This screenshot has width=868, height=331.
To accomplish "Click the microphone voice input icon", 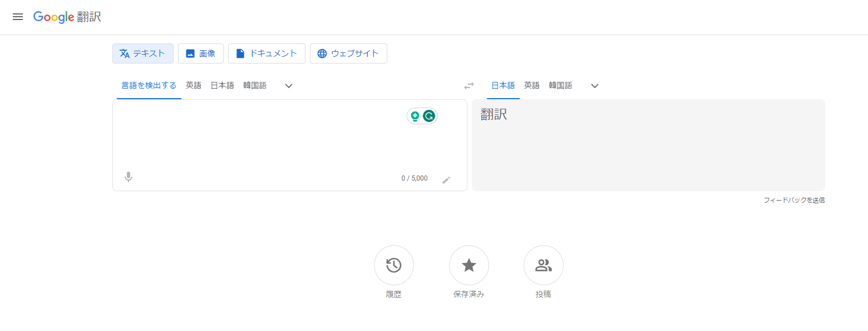I will tap(129, 177).
